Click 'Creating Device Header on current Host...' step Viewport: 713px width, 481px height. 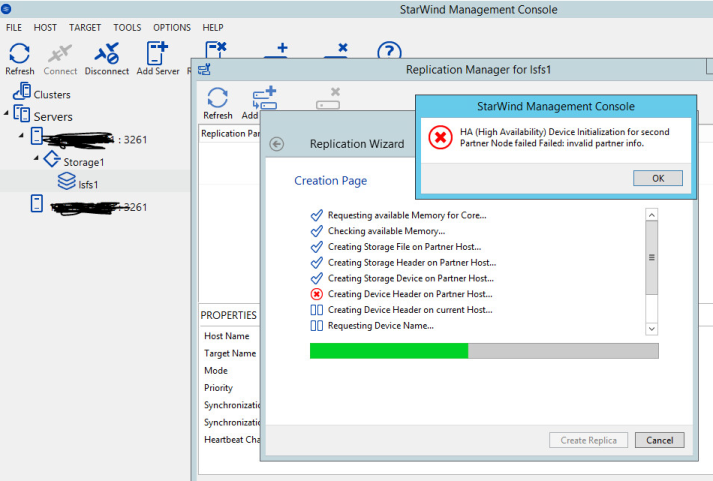[x=410, y=310]
